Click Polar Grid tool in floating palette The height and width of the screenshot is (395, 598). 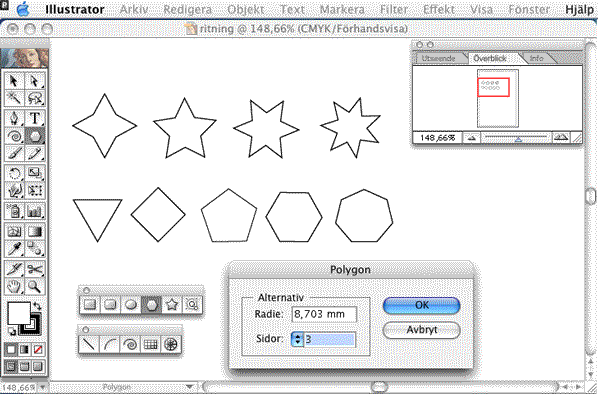coord(170,344)
